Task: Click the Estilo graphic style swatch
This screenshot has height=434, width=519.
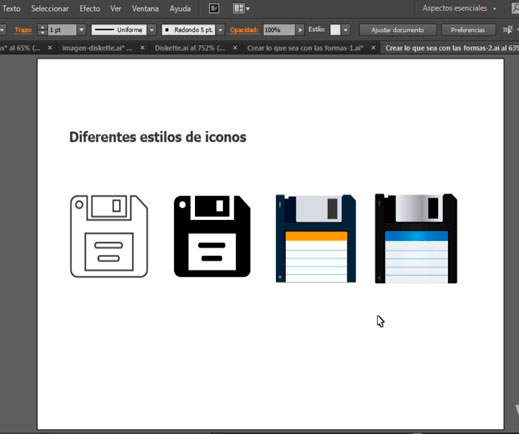Action: [x=335, y=30]
